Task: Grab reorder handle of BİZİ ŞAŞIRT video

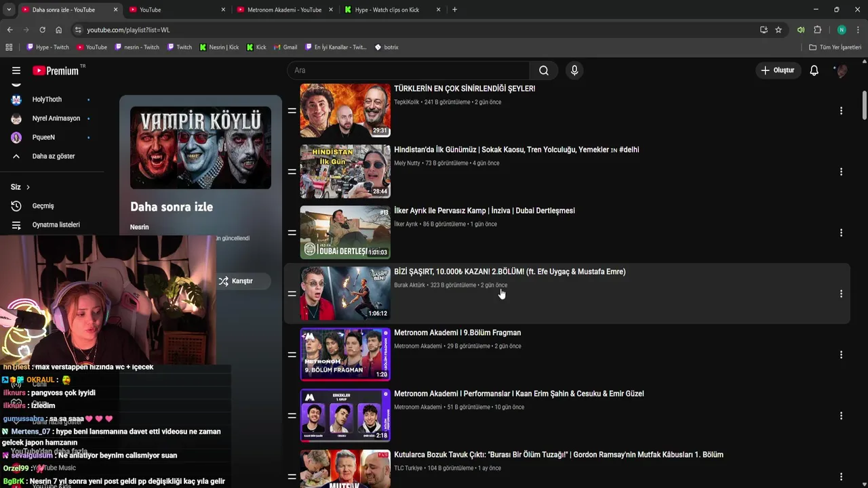Action: point(292,293)
